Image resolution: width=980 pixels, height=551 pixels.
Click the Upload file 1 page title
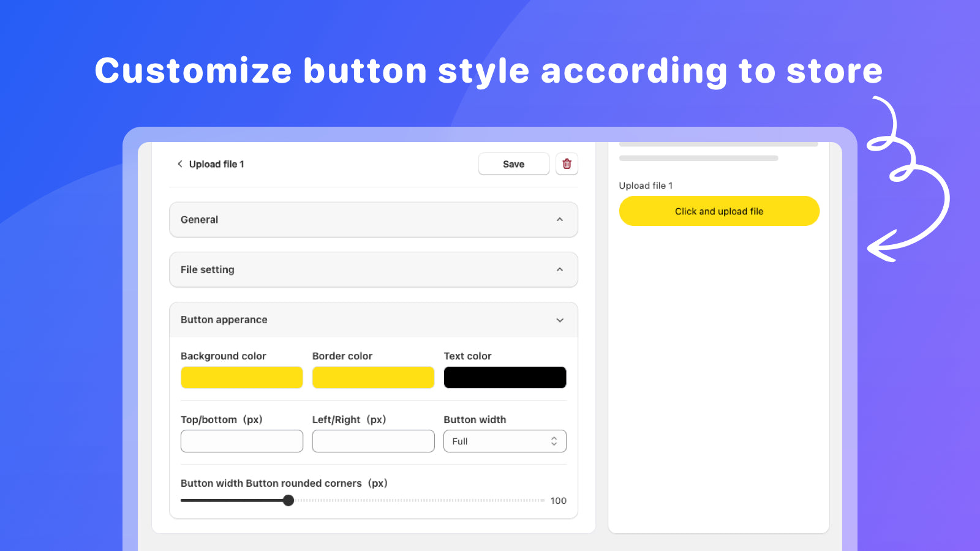pos(216,164)
